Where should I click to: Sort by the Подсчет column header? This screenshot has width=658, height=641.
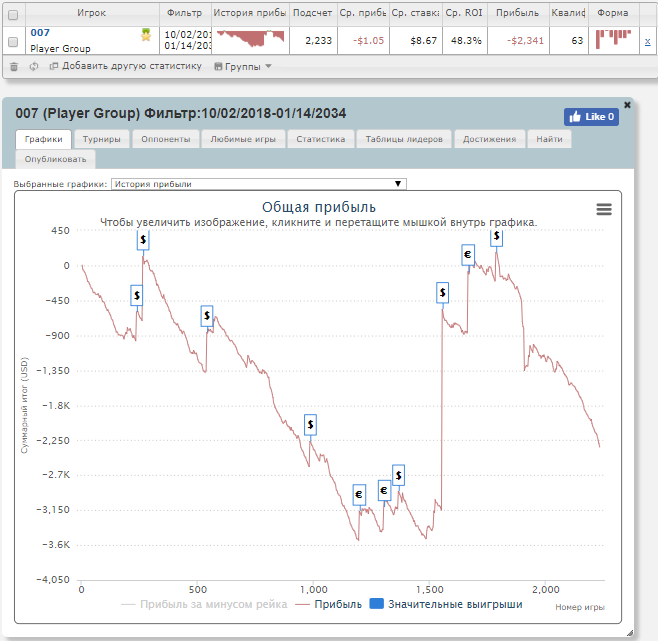click(313, 13)
